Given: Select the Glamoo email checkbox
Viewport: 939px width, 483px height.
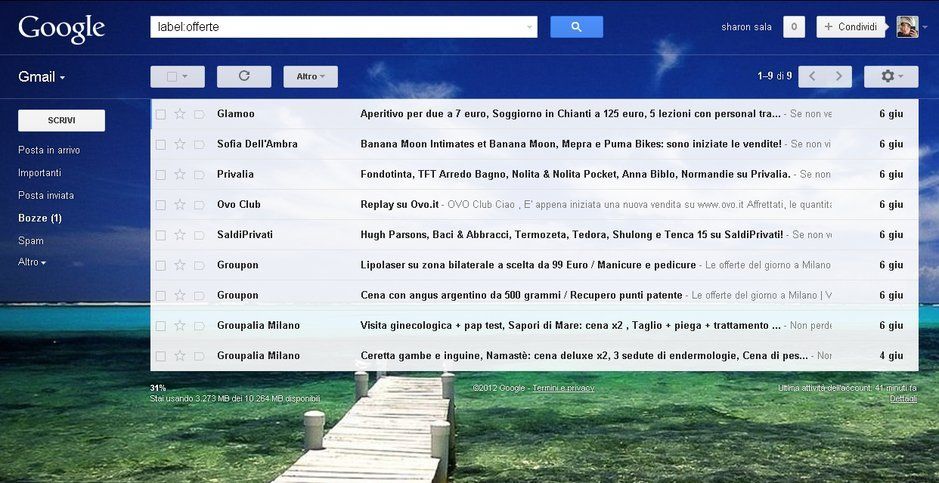Looking at the screenshot, I should [160, 114].
